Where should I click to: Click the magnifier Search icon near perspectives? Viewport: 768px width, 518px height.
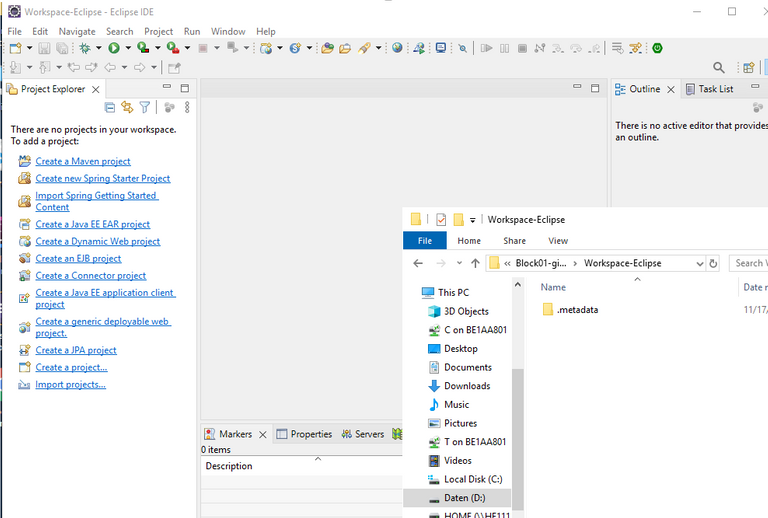point(719,68)
